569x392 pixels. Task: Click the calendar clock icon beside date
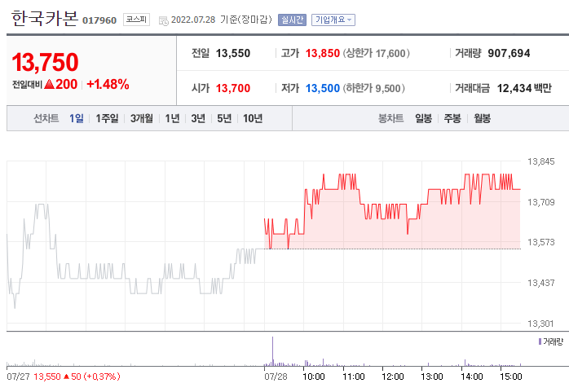point(164,20)
